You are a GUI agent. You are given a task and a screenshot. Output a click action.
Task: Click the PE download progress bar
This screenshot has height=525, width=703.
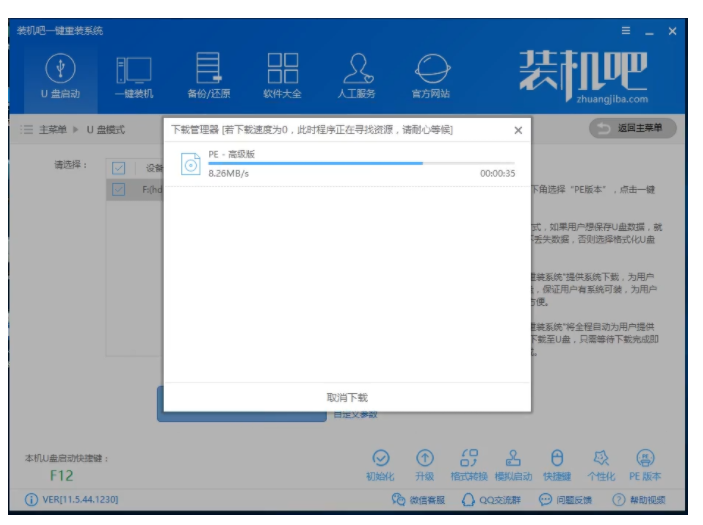point(361,163)
